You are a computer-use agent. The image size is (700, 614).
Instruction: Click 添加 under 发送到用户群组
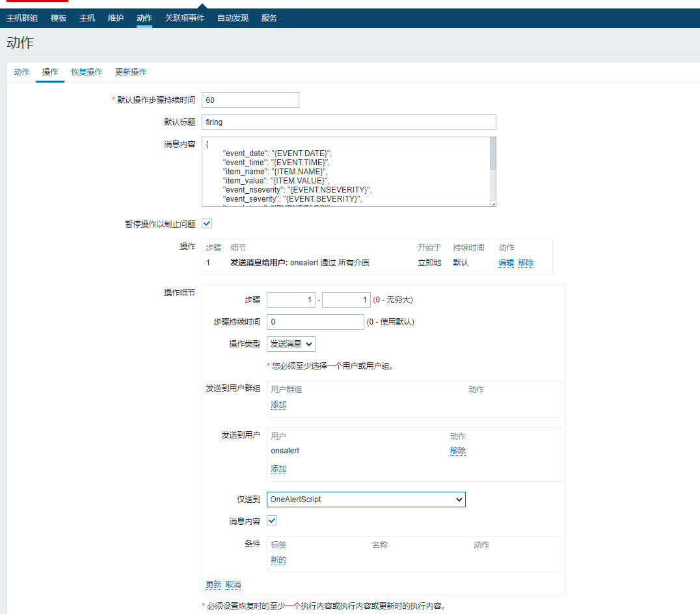278,405
